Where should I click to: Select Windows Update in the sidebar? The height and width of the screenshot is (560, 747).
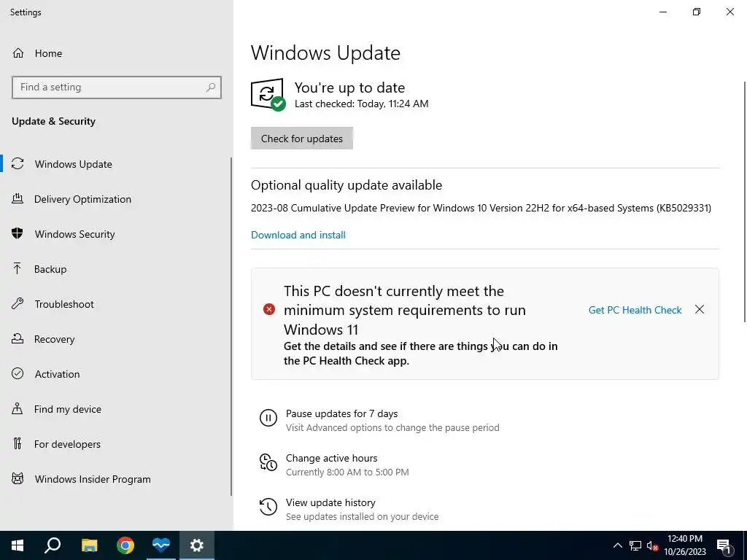pos(115,164)
